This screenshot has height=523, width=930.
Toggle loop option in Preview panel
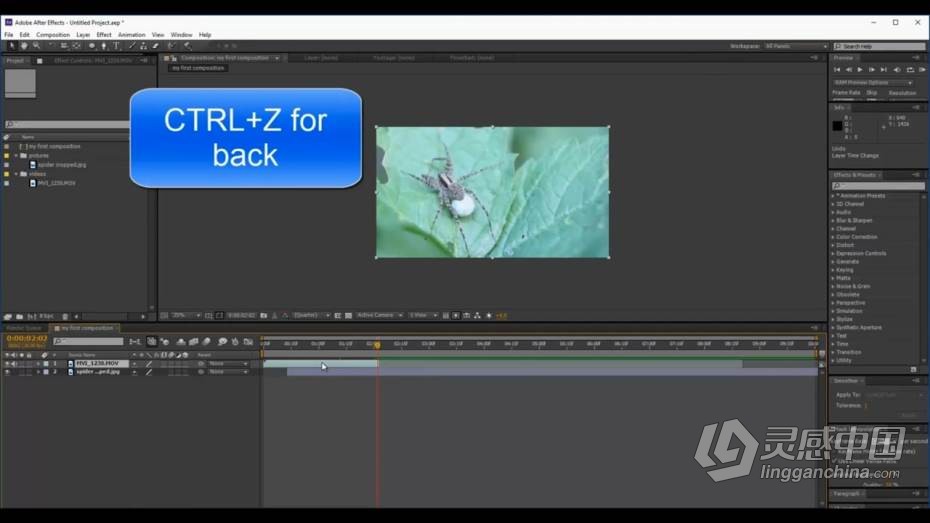coord(910,70)
